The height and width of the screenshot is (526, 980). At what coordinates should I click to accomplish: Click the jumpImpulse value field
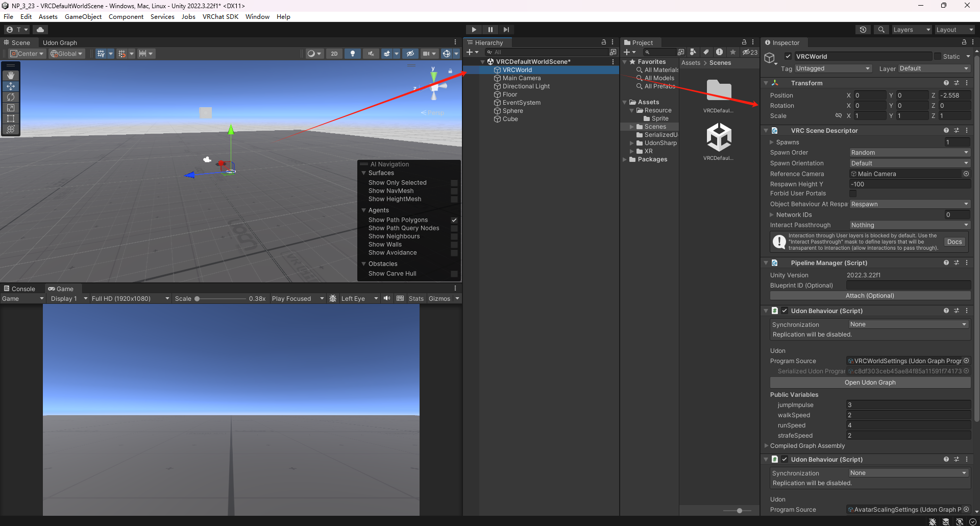(x=909, y=405)
